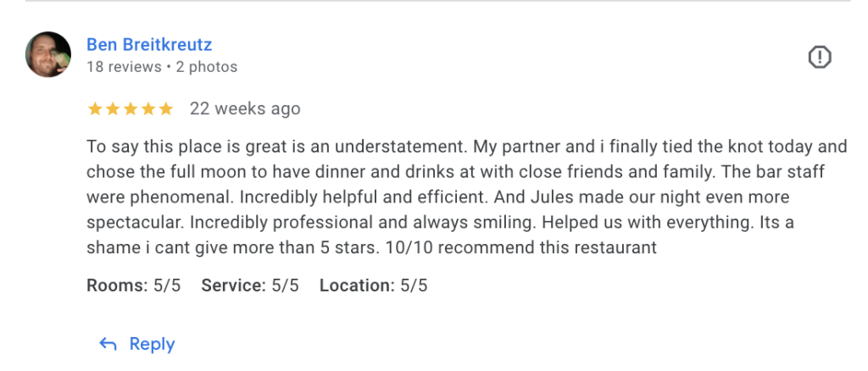Click the report review flag icon
Viewport: 868px width, 371px height.
[820, 57]
